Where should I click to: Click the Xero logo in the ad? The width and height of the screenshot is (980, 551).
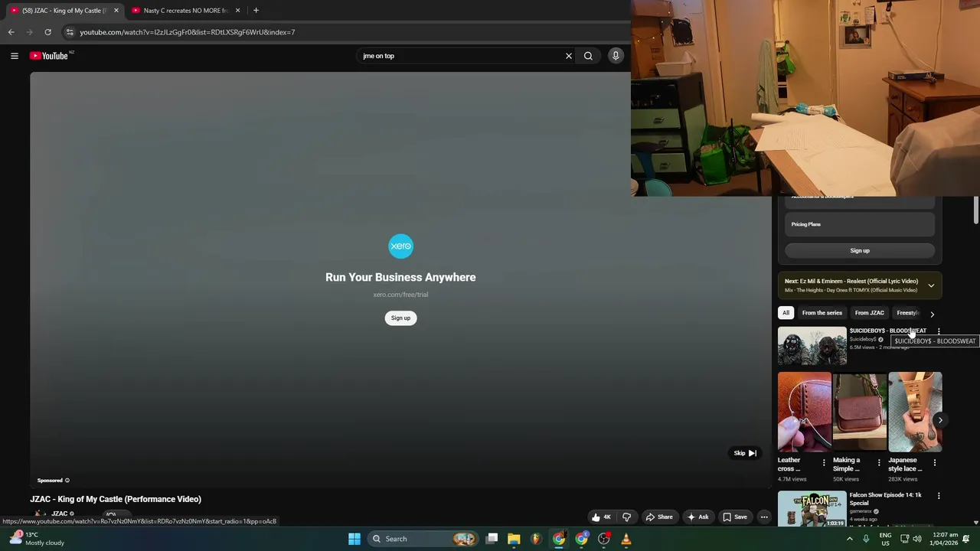point(400,246)
